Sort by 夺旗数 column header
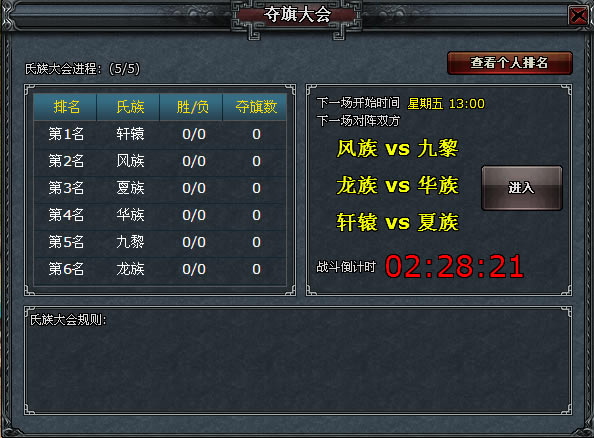The width and height of the screenshot is (594, 438). click(255, 107)
